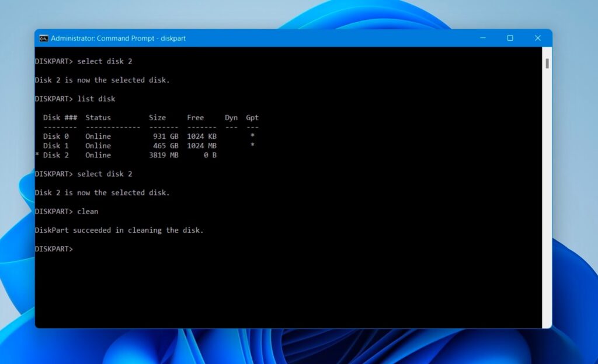Viewport: 598px width, 364px height.
Task: Click the first 'select disk 2' command text
Action: (x=105, y=61)
